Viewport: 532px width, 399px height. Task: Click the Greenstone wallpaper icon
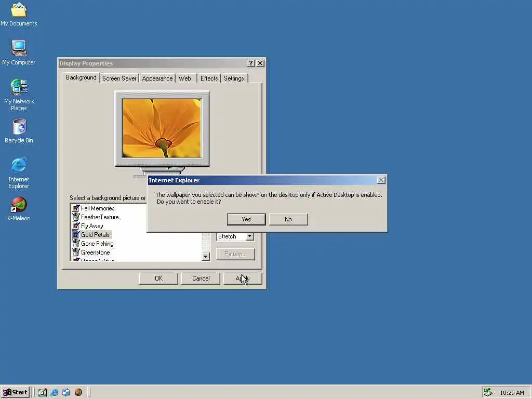pos(76,252)
